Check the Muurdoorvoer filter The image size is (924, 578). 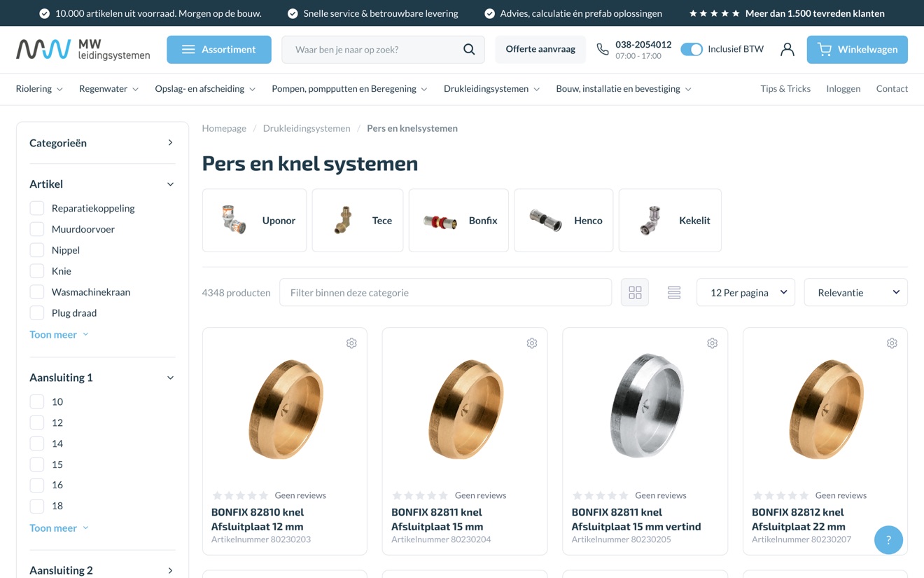click(x=37, y=229)
